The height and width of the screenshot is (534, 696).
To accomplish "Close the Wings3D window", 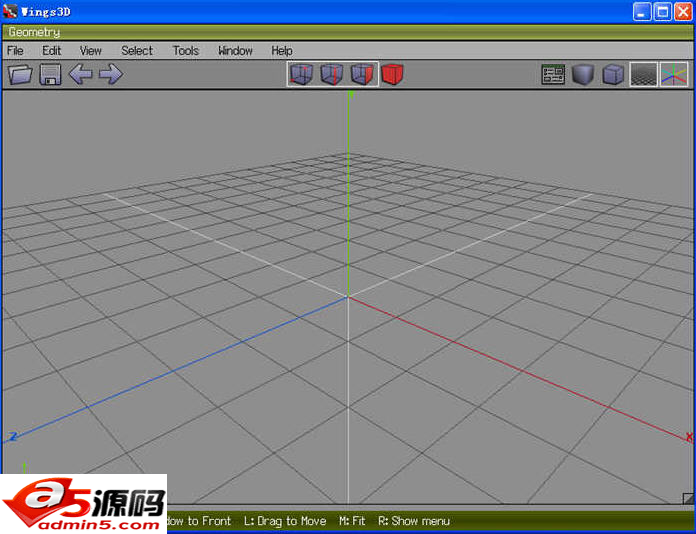I will point(684,12).
